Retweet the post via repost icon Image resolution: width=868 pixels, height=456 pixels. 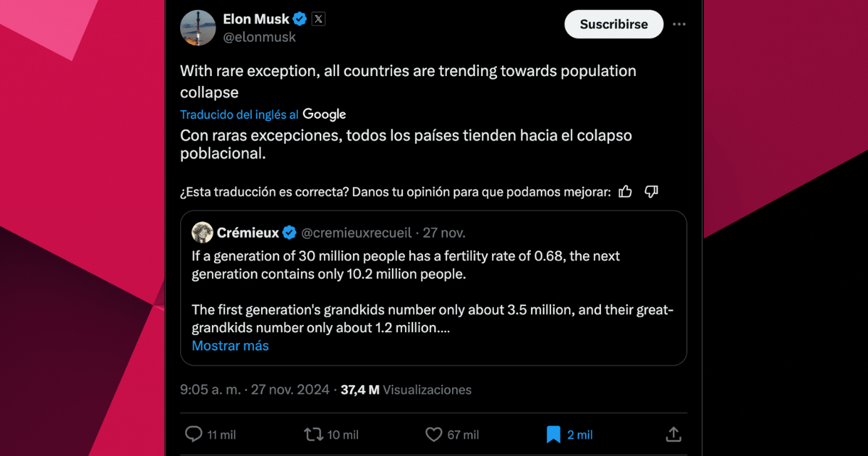313,434
